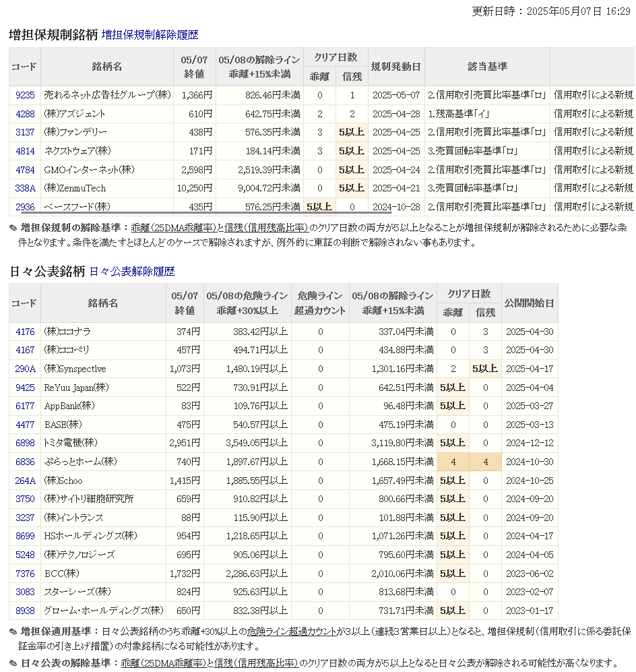Image resolution: width=636 pixels, height=672 pixels.
Task: Open stock code 6177 link
Action: click(25, 406)
